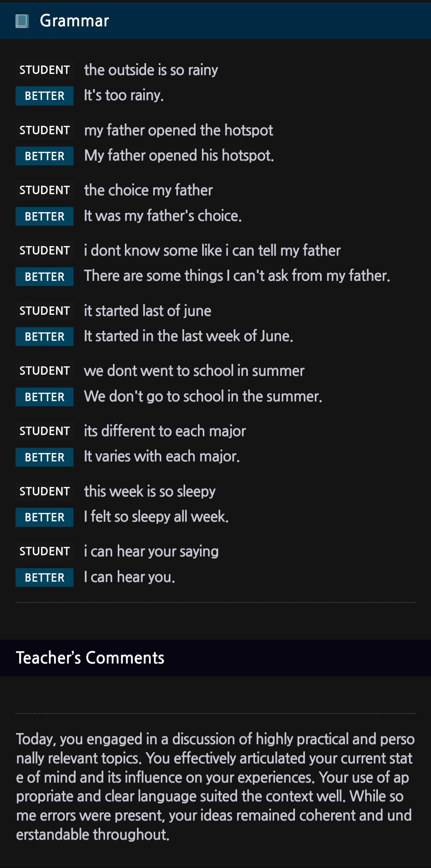Screen dimensions: 431x868
Task: Click the BETTER badge for "We don't go to school"
Action: pyautogui.click(x=44, y=397)
